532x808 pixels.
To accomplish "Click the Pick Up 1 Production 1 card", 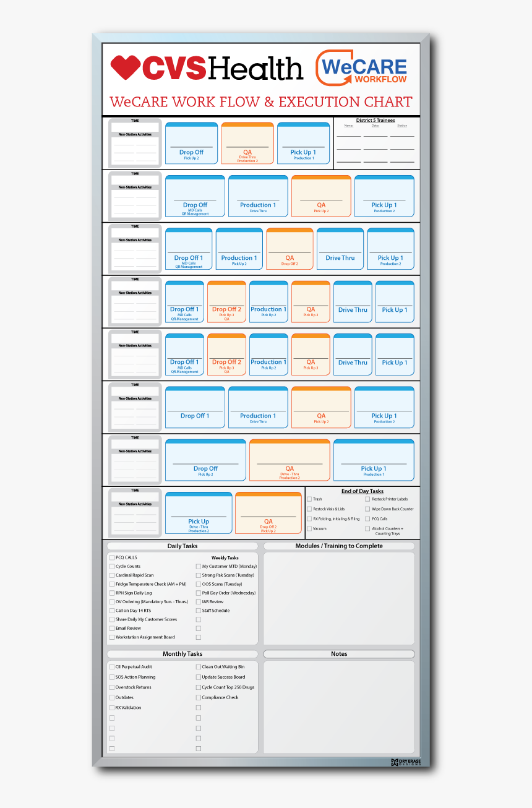I will [303, 143].
